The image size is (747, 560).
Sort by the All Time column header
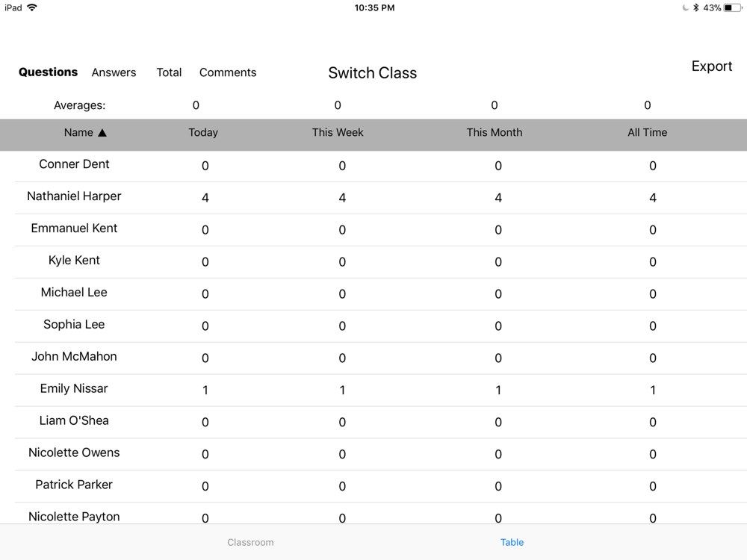pos(647,132)
